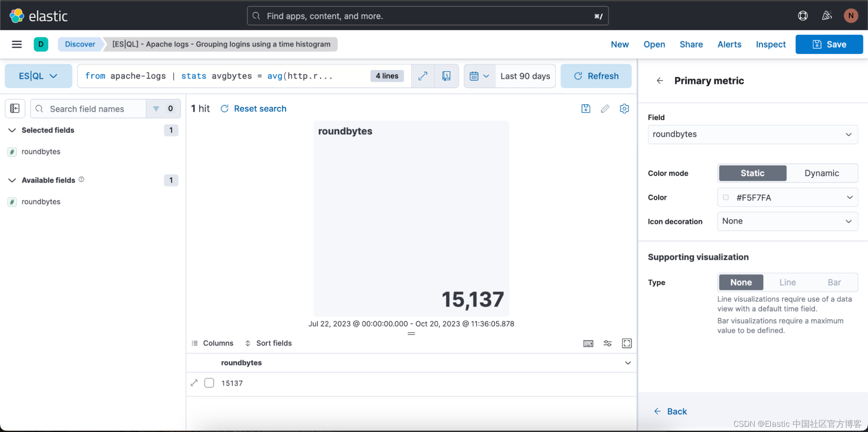This screenshot has height=432, width=868.
Task: Collapse the Available fields section
Action: click(12, 180)
